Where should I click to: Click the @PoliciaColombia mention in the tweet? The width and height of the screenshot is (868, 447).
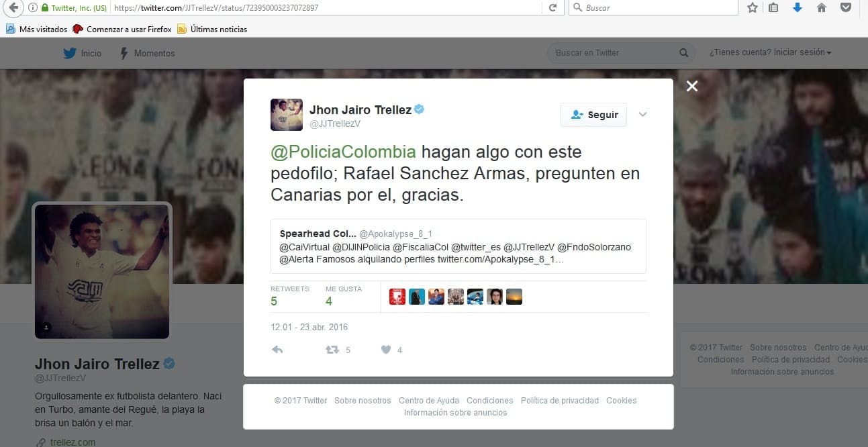pyautogui.click(x=343, y=152)
